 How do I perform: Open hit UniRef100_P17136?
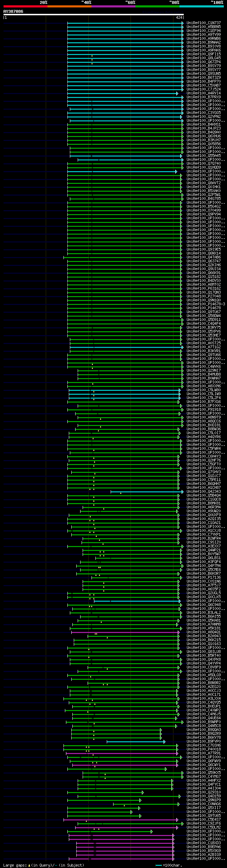204,578
